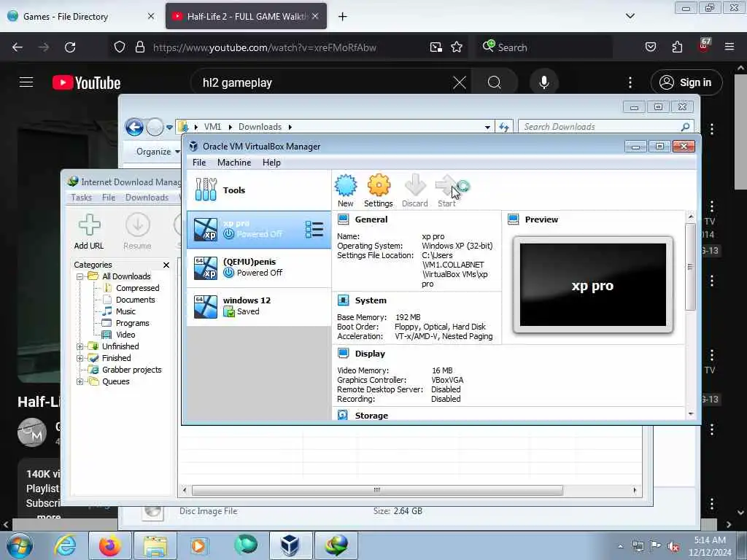
Task: Launch Internet Explorer from taskbar
Action: click(65, 545)
